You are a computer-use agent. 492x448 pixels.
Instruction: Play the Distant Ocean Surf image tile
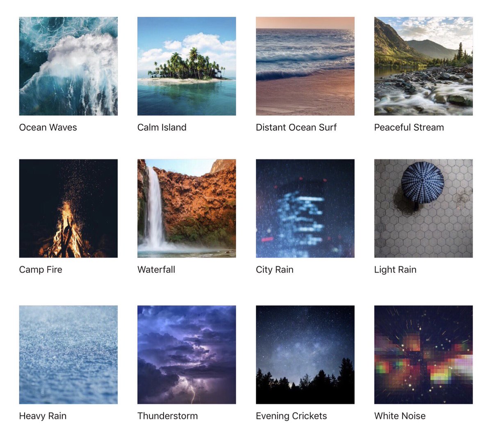coord(305,66)
